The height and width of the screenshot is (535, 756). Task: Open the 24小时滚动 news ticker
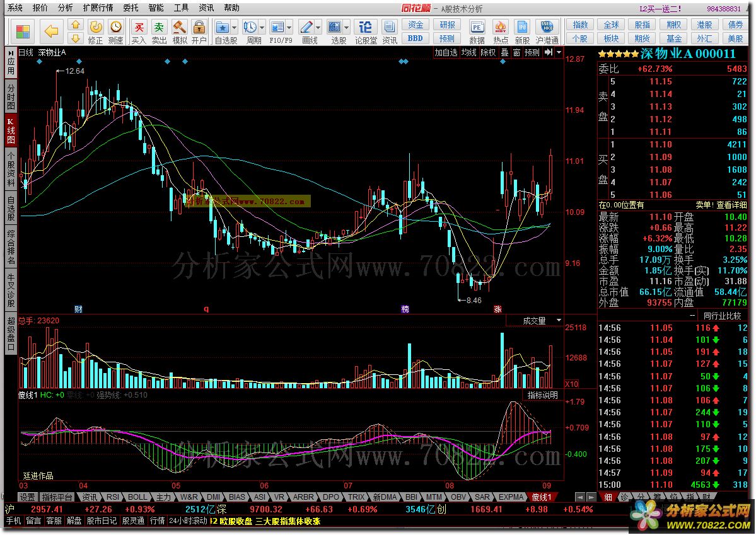click(x=188, y=521)
